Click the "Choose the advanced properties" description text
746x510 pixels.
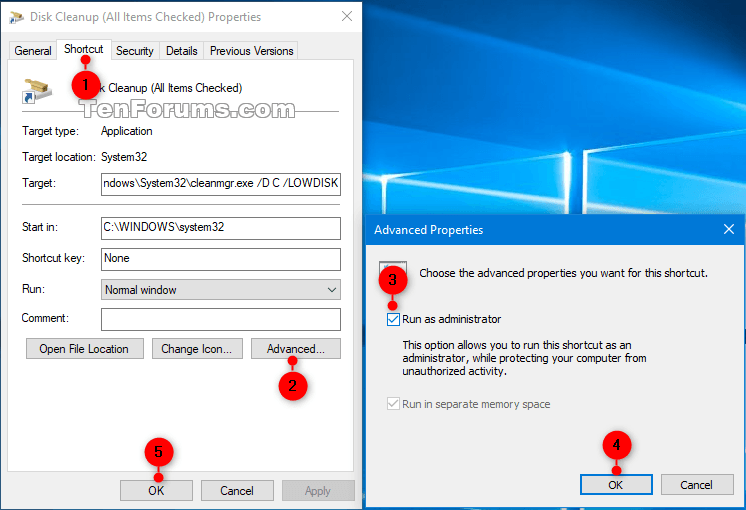tap(563, 273)
